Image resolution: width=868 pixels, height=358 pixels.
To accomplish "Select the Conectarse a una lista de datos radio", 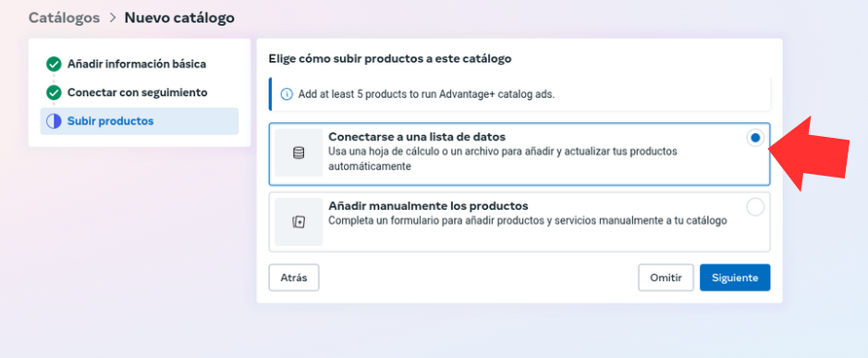I will 755,138.
